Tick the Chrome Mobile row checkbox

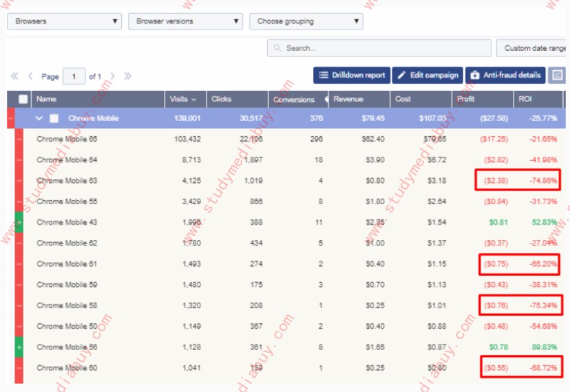tap(54, 118)
